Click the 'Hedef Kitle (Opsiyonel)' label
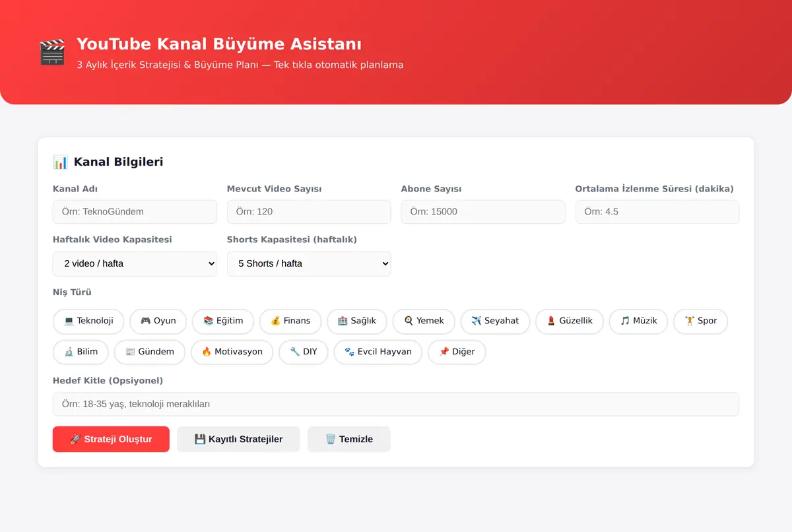Viewport: 792px width, 532px height. tap(108, 380)
